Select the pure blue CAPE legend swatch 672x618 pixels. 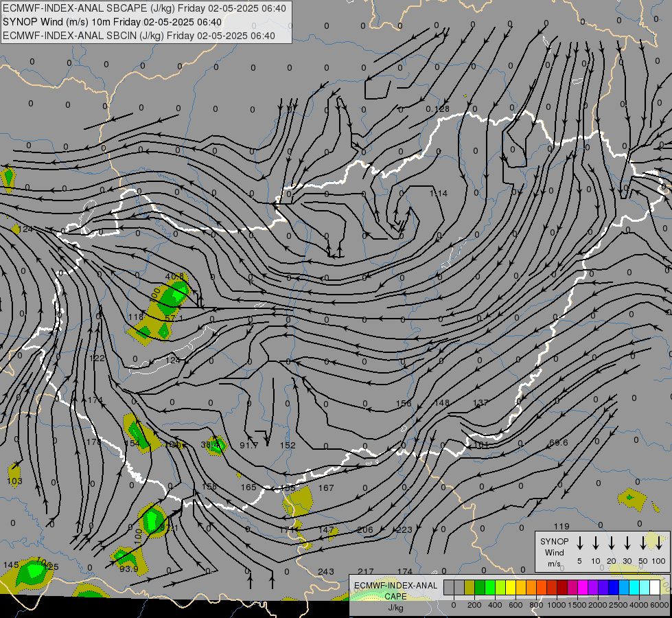coord(613,588)
